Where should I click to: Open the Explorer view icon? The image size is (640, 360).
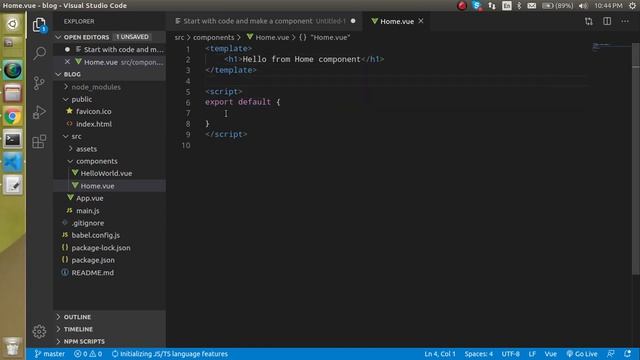[39, 25]
